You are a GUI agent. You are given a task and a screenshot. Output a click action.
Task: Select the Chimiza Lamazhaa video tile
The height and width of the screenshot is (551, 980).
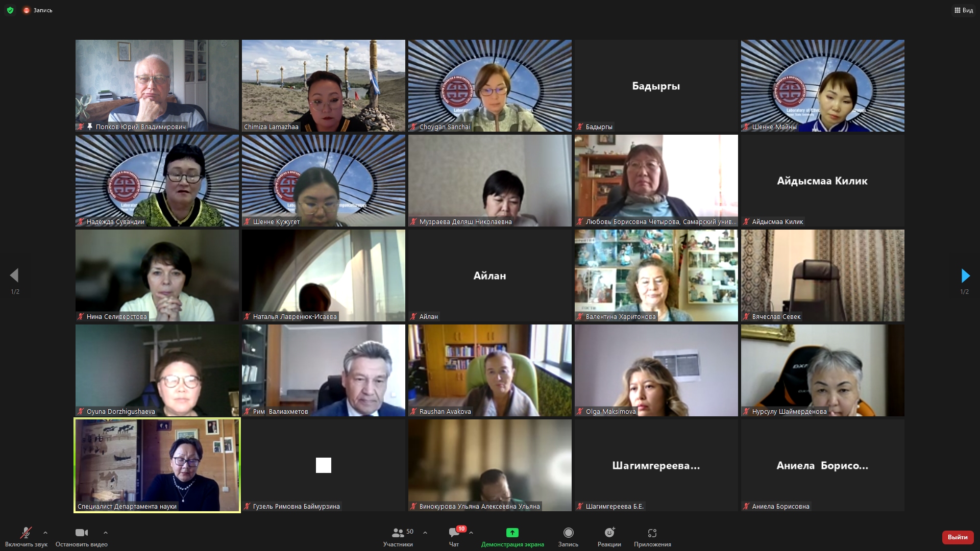click(324, 86)
